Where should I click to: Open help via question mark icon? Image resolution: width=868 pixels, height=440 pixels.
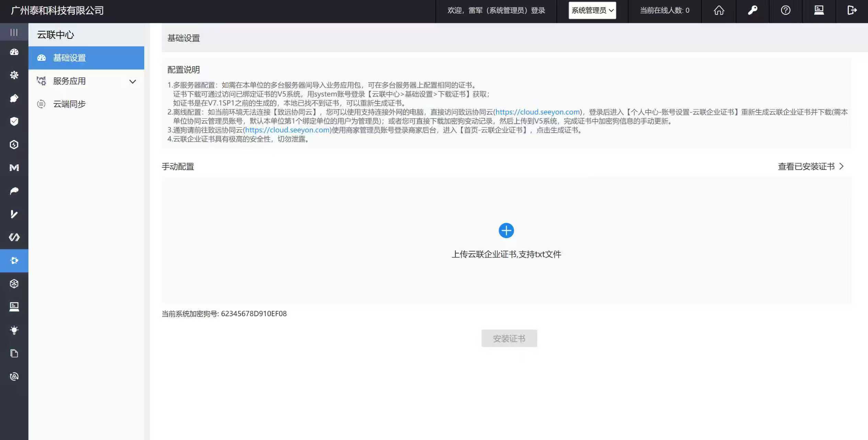[x=786, y=10]
